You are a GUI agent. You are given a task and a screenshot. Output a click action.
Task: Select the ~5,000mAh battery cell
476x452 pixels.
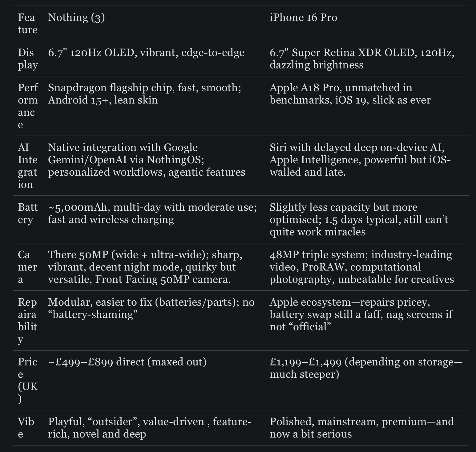tap(152, 213)
